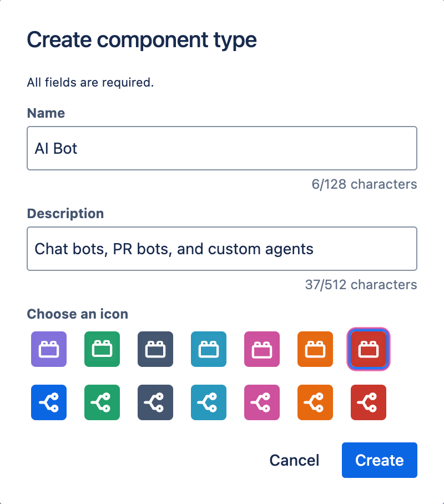Choose the red branch icon swatch
Viewport: 444px width, 504px height.
coord(368,402)
